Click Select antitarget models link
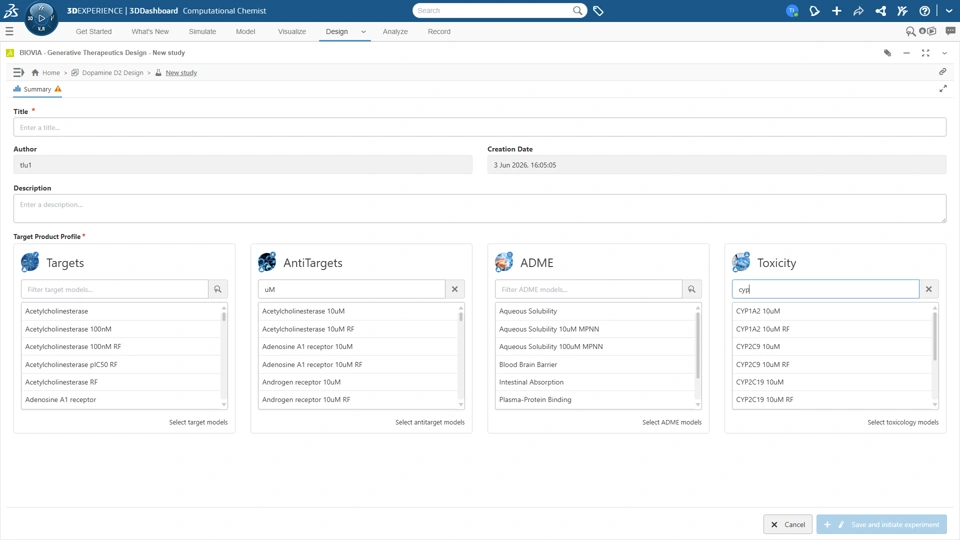The height and width of the screenshot is (540, 960). (x=430, y=422)
